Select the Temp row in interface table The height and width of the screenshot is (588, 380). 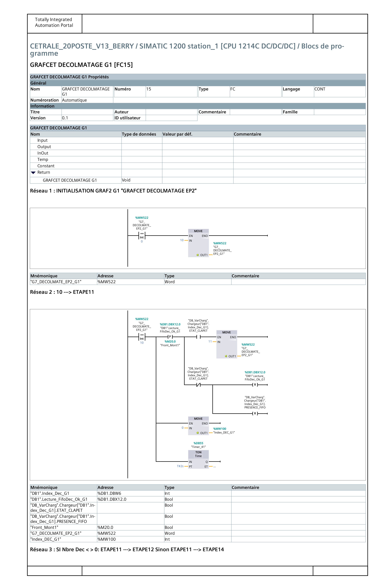(43, 160)
